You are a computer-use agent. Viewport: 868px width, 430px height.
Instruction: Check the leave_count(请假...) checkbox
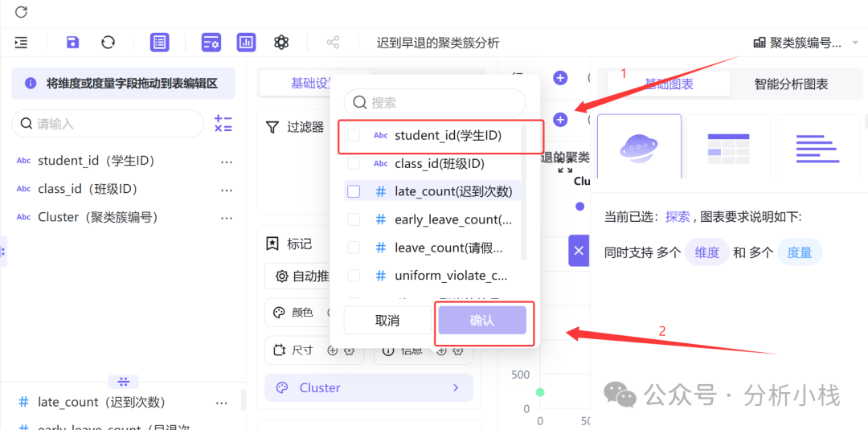coord(354,248)
